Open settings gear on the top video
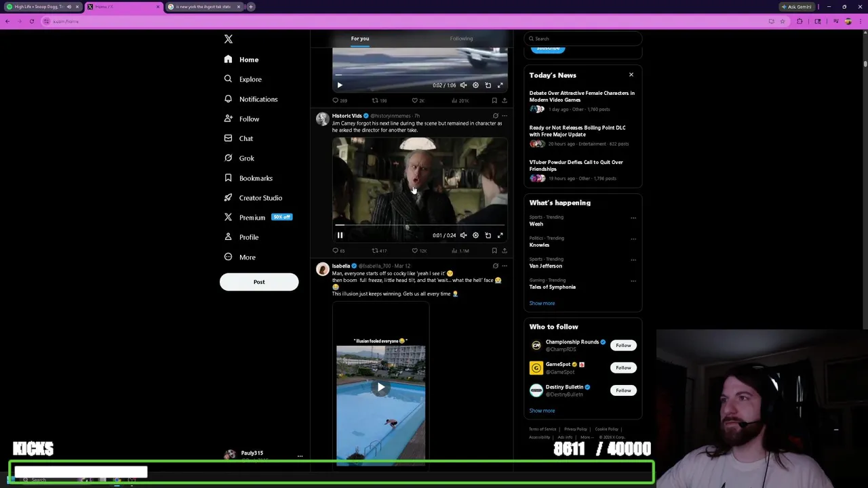The height and width of the screenshot is (488, 868). pos(475,85)
